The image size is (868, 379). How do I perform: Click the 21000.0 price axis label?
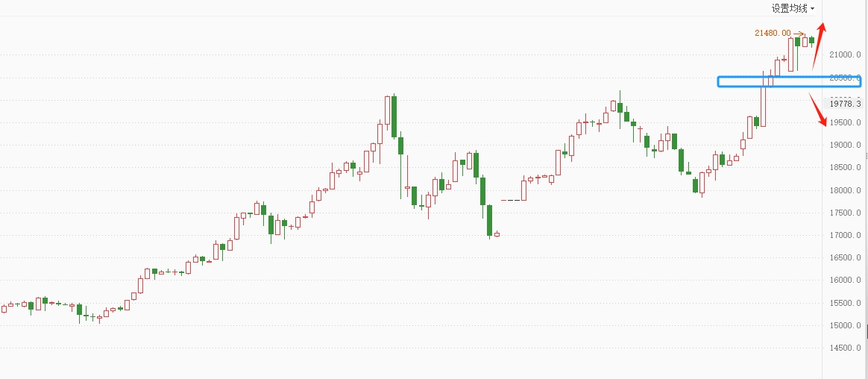tap(846, 55)
